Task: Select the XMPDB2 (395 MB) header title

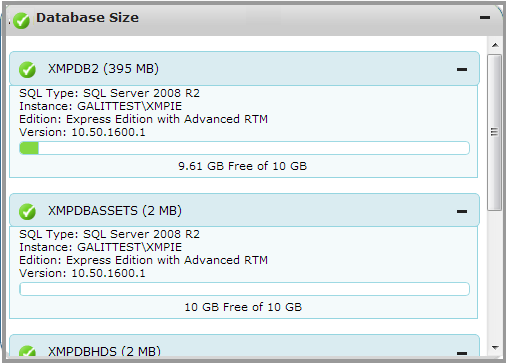Action: (x=103, y=69)
